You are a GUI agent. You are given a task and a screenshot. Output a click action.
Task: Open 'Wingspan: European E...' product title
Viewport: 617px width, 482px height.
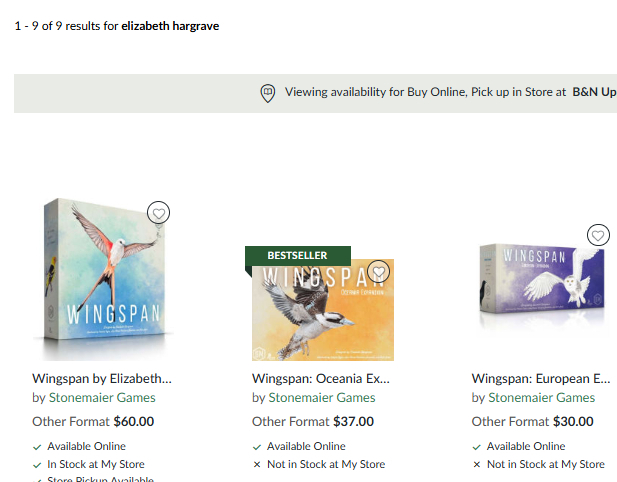(x=541, y=379)
